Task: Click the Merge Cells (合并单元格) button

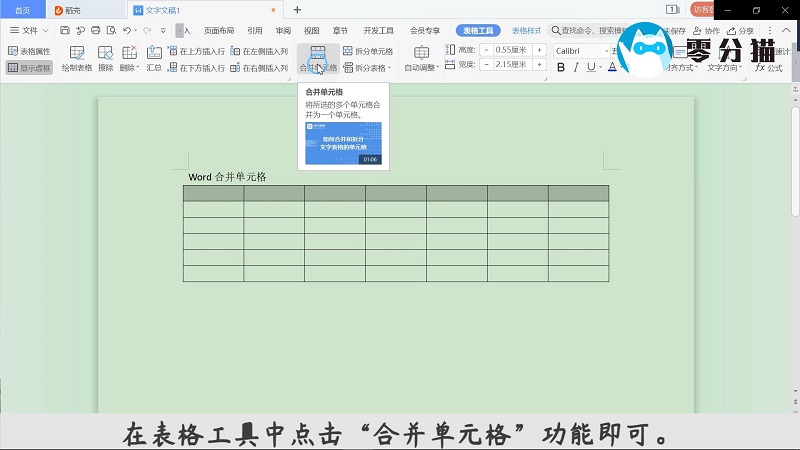Action: pyautogui.click(x=317, y=57)
